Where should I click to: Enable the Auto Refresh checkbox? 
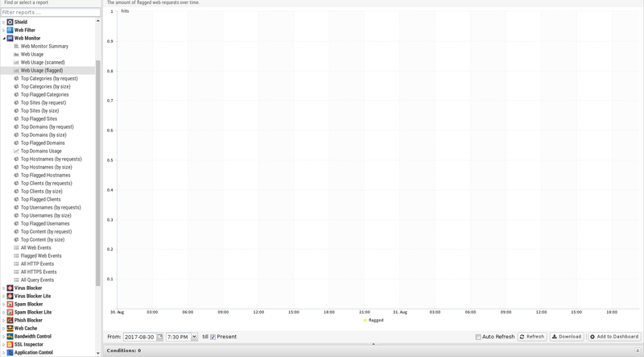(478, 337)
